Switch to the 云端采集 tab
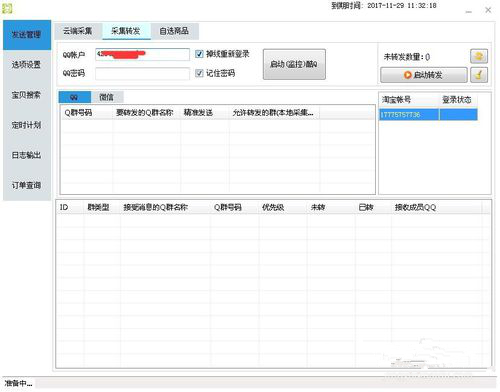This screenshot has width=500, height=392. pos(78,31)
